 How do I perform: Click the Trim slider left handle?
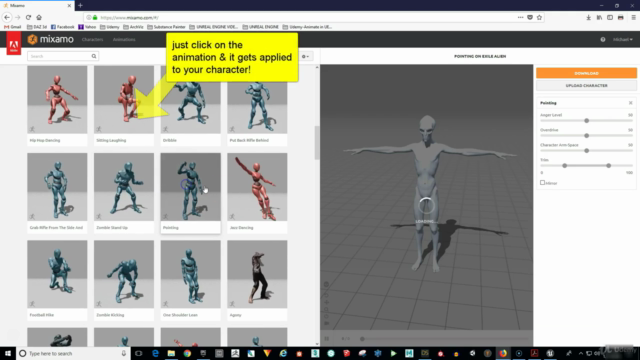point(564,166)
